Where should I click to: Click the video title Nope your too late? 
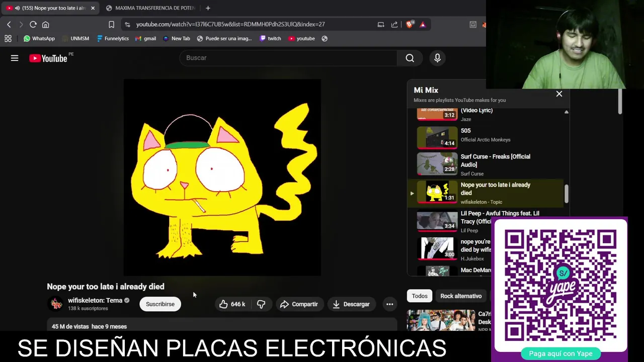[106, 287]
